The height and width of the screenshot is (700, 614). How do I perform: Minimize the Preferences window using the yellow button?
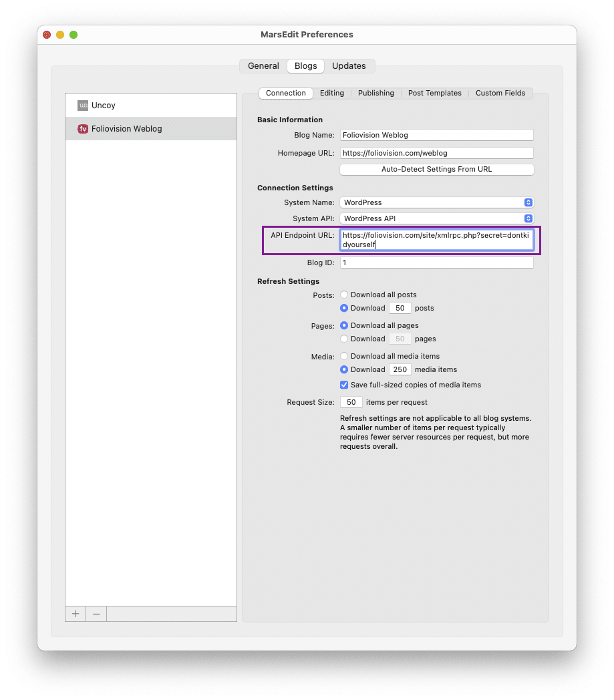click(x=60, y=35)
